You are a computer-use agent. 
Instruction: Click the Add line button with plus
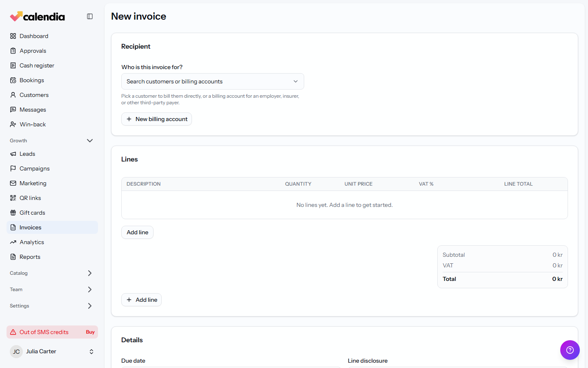(141, 300)
